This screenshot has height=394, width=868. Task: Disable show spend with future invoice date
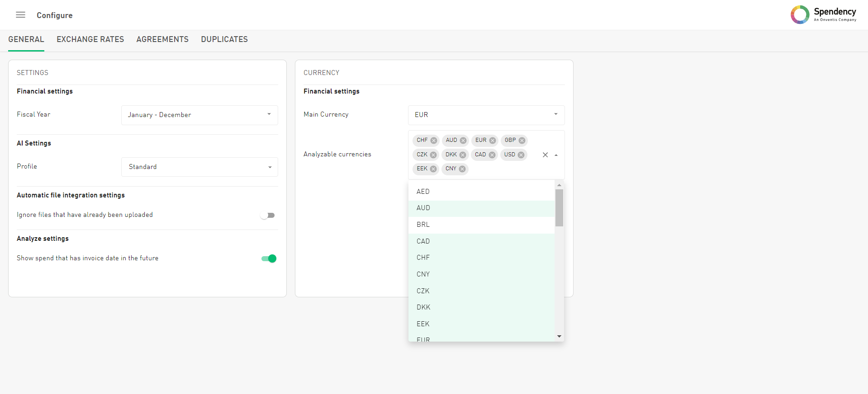(x=269, y=258)
